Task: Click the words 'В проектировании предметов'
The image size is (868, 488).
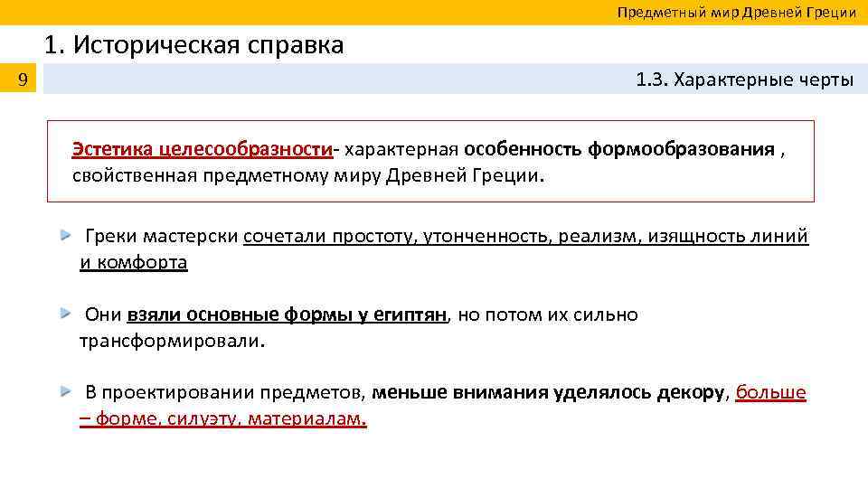Action: (225, 393)
